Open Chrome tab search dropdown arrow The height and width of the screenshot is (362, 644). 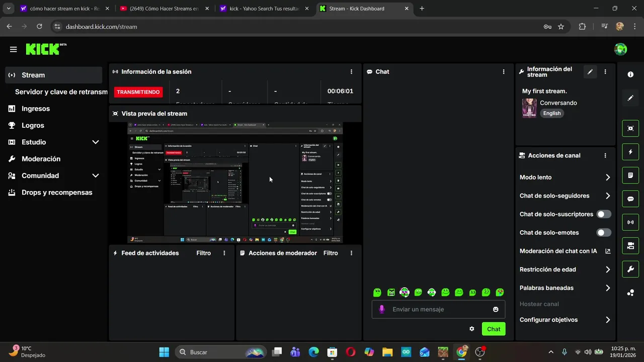coord(9,9)
